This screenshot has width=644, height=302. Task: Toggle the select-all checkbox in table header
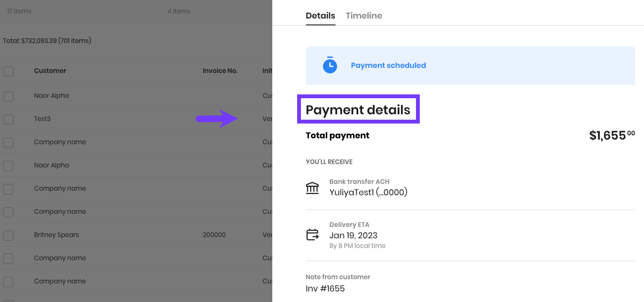pos(8,71)
